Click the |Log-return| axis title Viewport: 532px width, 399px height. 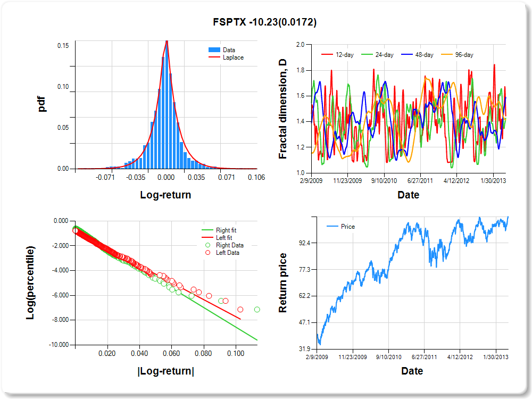point(166,371)
